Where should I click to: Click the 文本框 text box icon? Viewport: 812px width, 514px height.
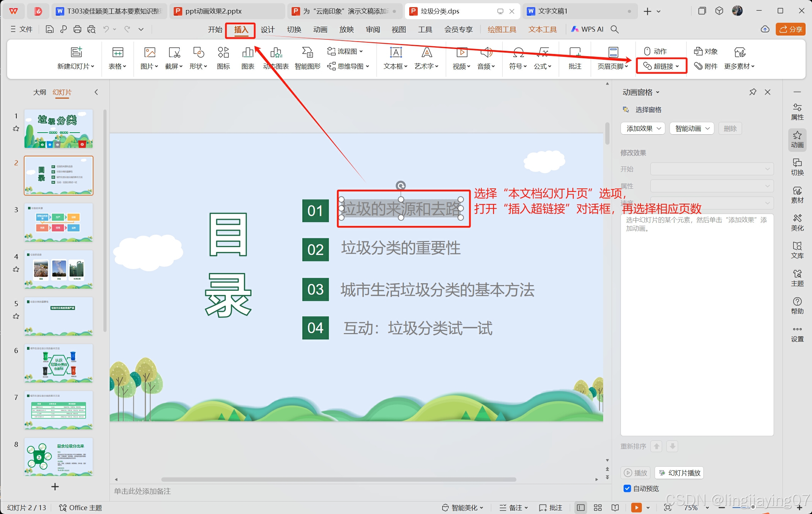(x=396, y=53)
